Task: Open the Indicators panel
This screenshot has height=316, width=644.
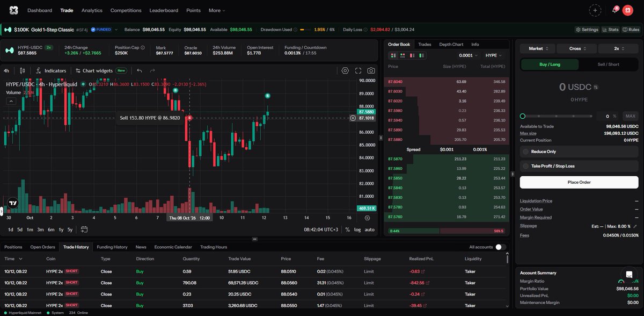Action: click(x=51, y=70)
